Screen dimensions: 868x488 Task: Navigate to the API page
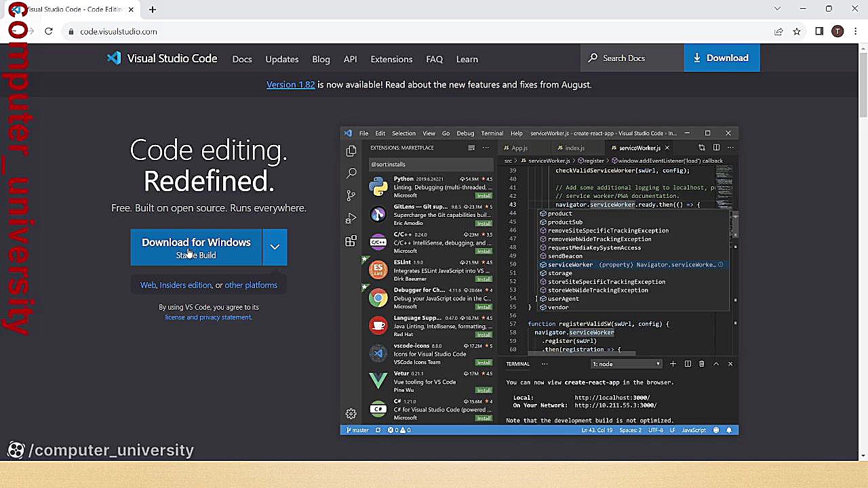pos(350,59)
